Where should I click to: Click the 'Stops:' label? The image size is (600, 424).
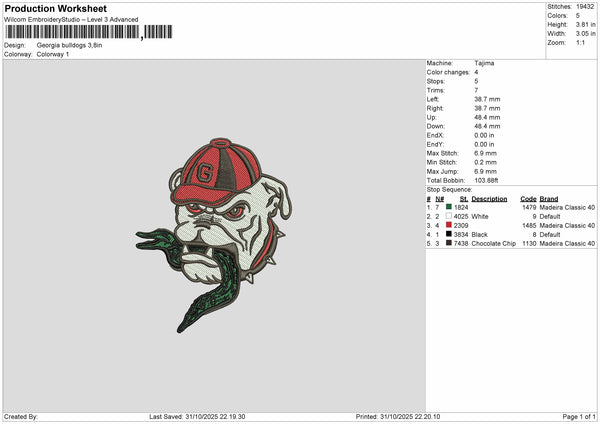click(x=436, y=81)
